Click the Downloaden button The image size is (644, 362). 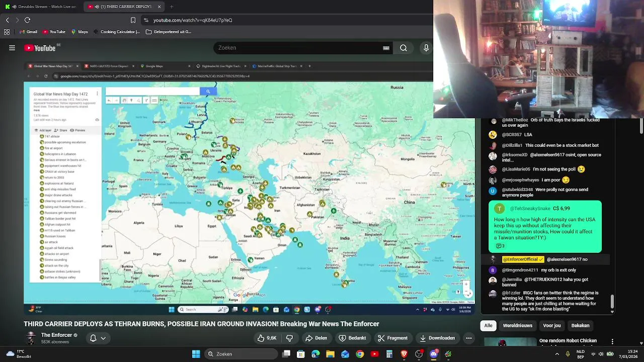click(x=437, y=338)
